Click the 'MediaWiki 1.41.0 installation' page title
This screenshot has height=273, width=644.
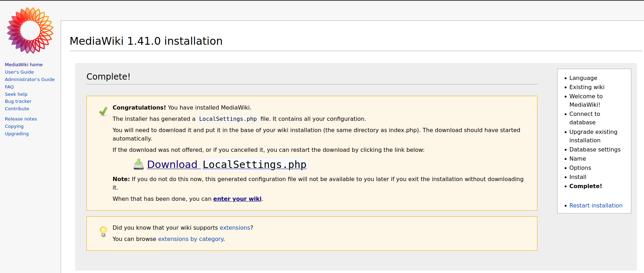pyautogui.click(x=146, y=41)
